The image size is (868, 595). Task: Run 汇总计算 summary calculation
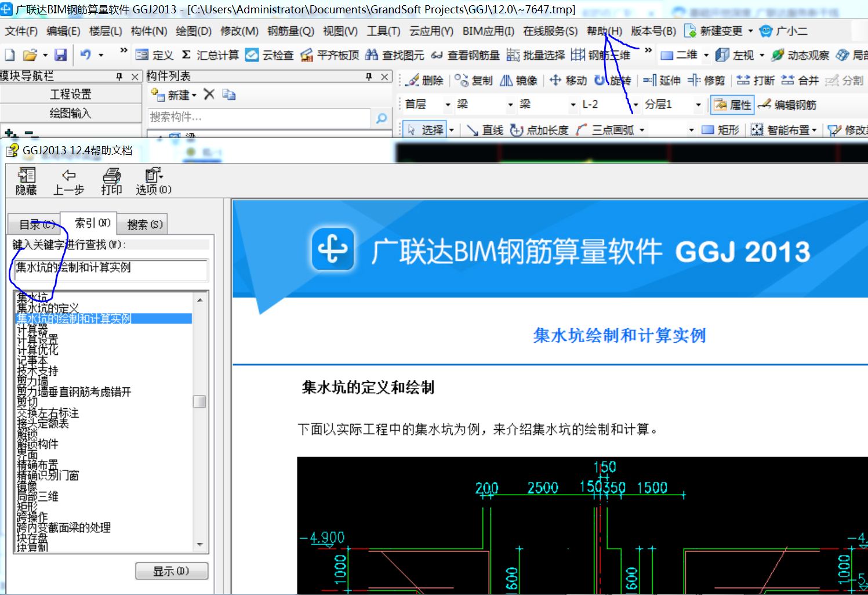[x=210, y=55]
